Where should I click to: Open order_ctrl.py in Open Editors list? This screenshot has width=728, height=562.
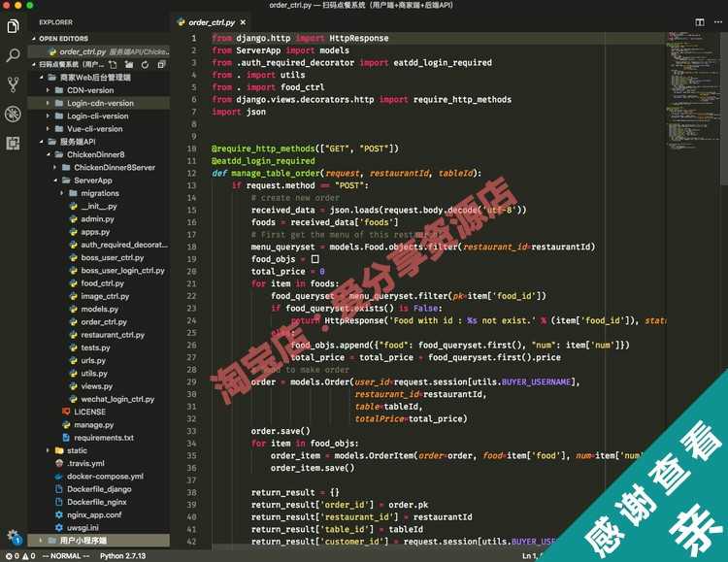[99, 51]
